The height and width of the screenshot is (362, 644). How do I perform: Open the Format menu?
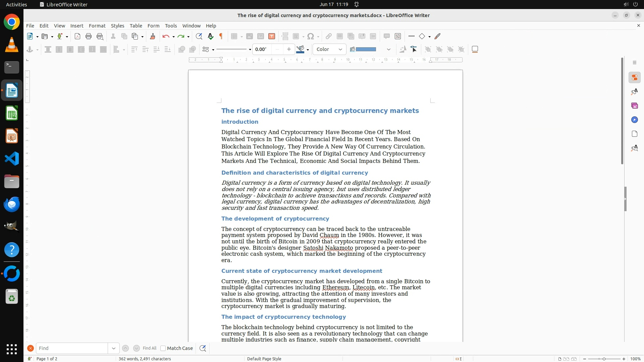pos(97,26)
